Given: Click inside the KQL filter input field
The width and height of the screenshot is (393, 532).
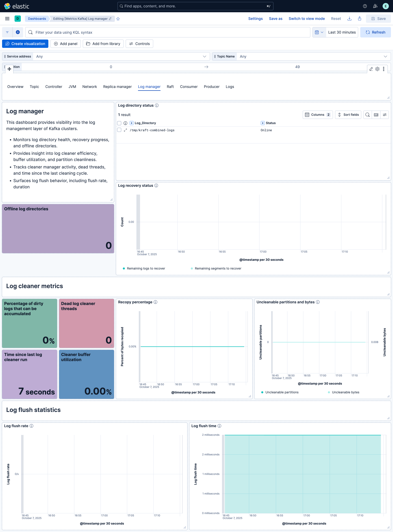Looking at the screenshot, I should tap(166, 32).
